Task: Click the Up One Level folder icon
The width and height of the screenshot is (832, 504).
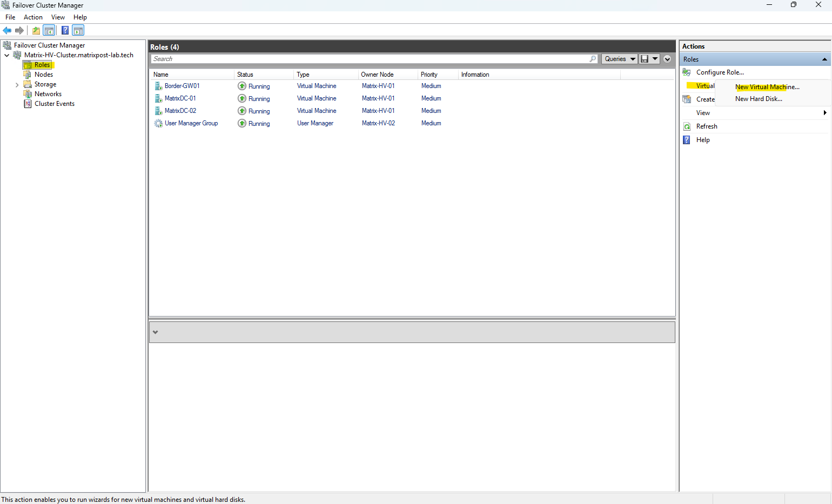Action: coord(36,30)
